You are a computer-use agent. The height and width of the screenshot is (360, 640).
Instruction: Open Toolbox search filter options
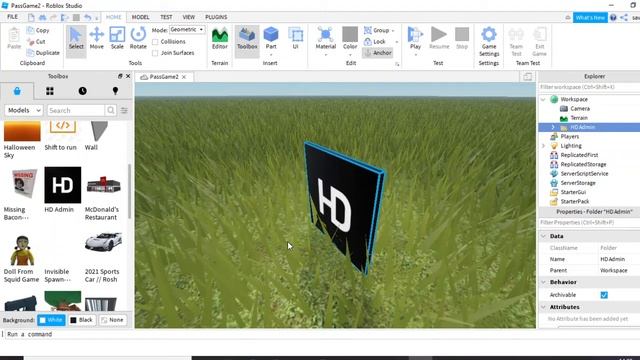tap(124, 110)
